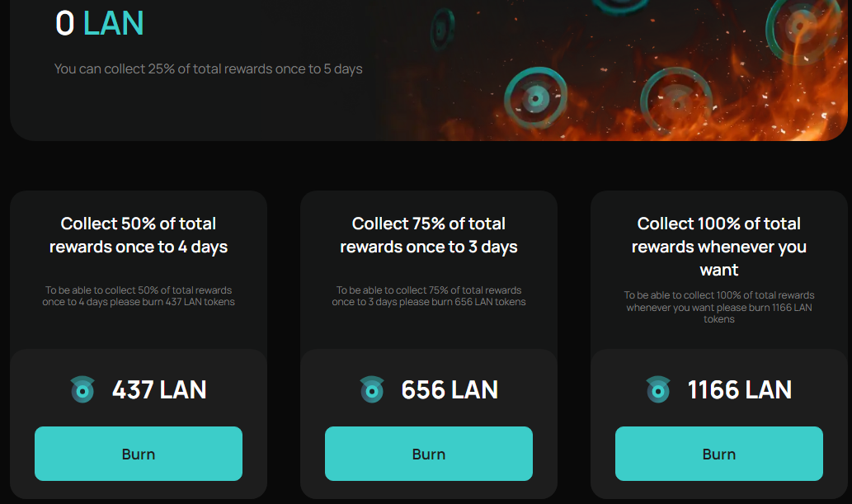Click the heading Collect 50% of total rewards

coord(138,235)
